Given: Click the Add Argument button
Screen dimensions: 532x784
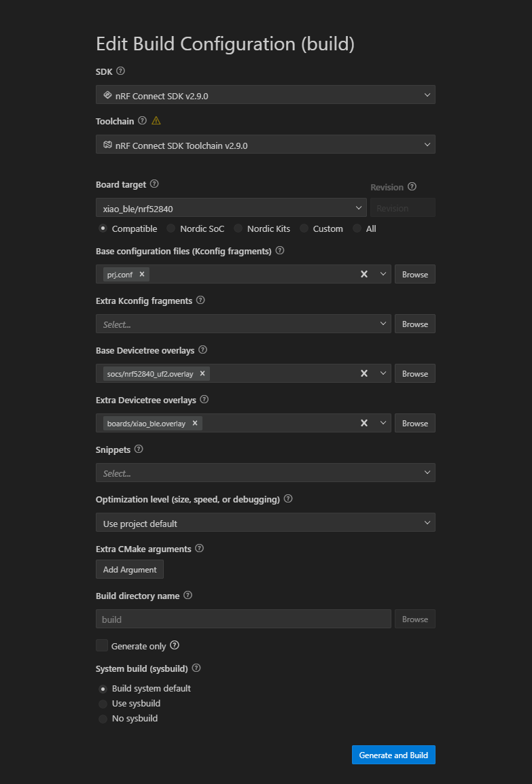Looking at the screenshot, I should click(130, 570).
